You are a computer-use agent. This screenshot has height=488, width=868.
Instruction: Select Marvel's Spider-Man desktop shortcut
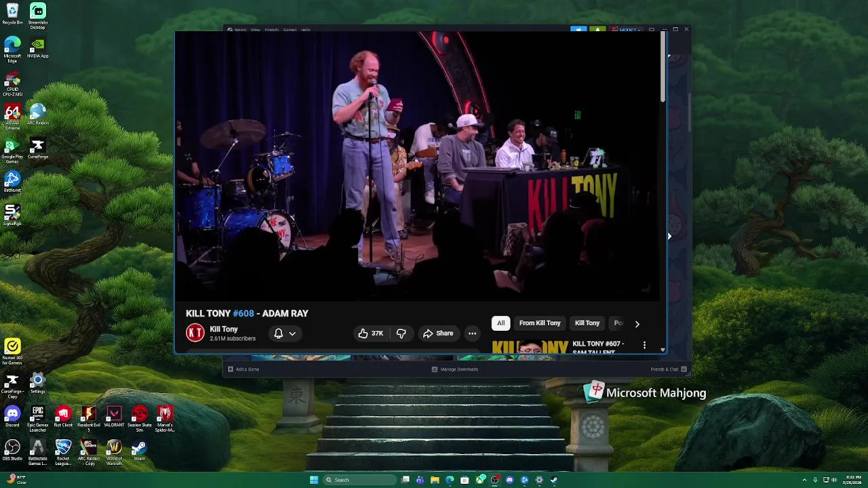pyautogui.click(x=165, y=419)
